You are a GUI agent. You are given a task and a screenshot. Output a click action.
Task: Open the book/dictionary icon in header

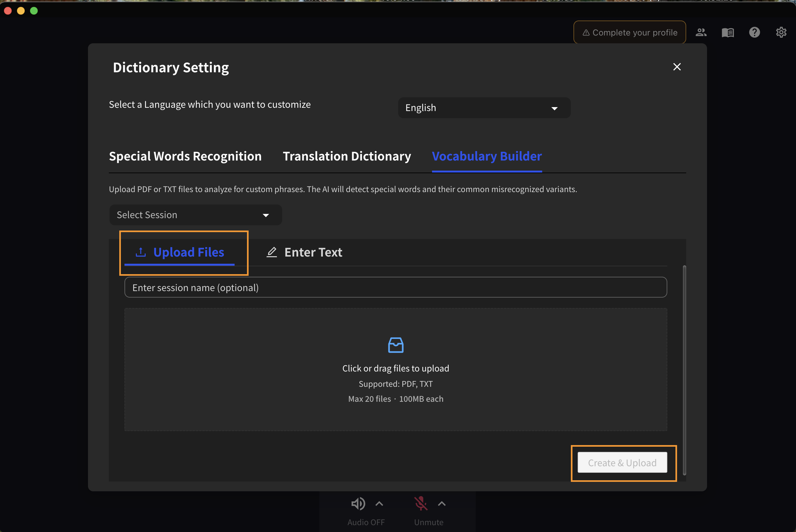coord(728,33)
